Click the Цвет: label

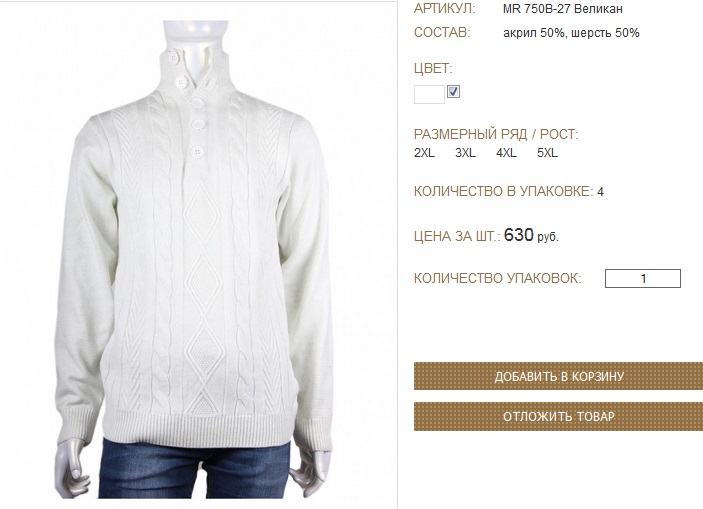pos(433,69)
